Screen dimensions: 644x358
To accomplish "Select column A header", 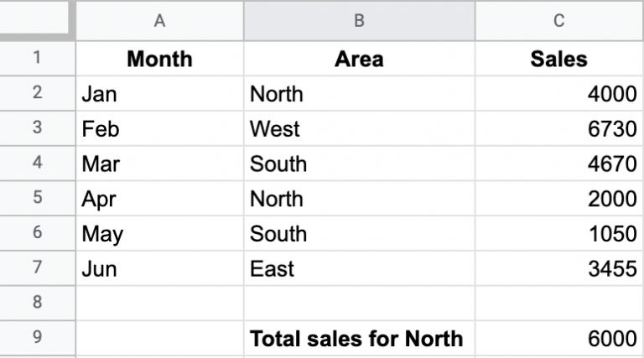I will [160, 20].
